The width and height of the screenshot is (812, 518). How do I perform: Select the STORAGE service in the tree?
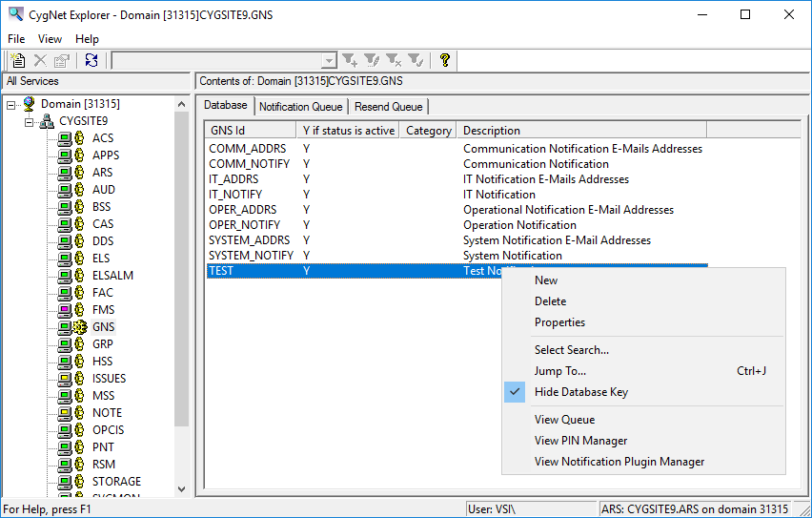coord(116,482)
